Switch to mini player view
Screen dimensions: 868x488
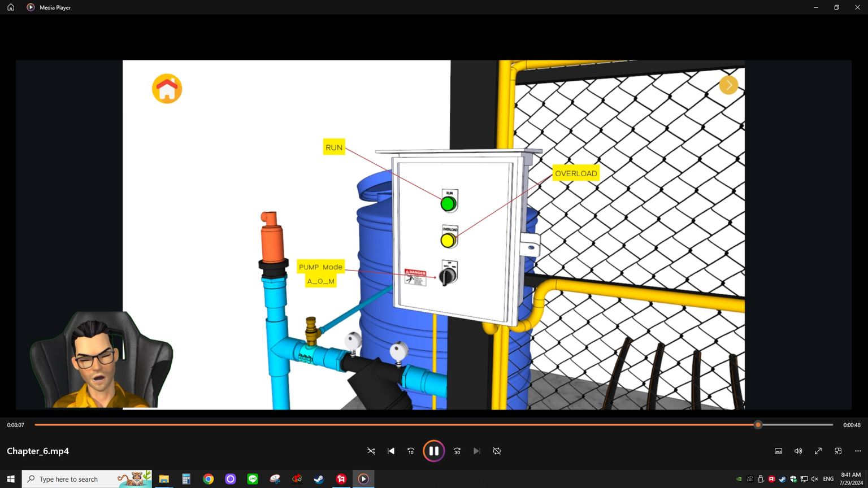pyautogui.click(x=838, y=451)
